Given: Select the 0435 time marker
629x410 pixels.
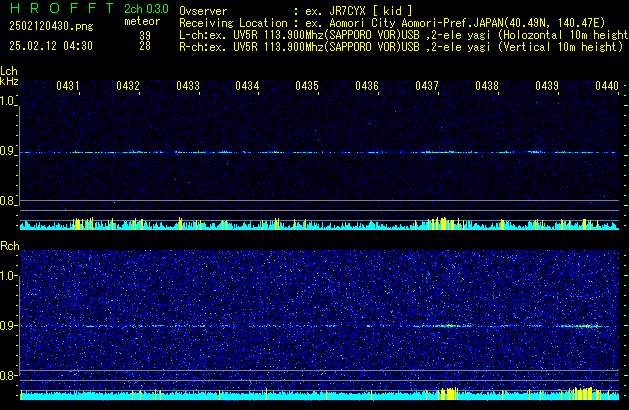Looking at the screenshot, I should [x=307, y=86].
